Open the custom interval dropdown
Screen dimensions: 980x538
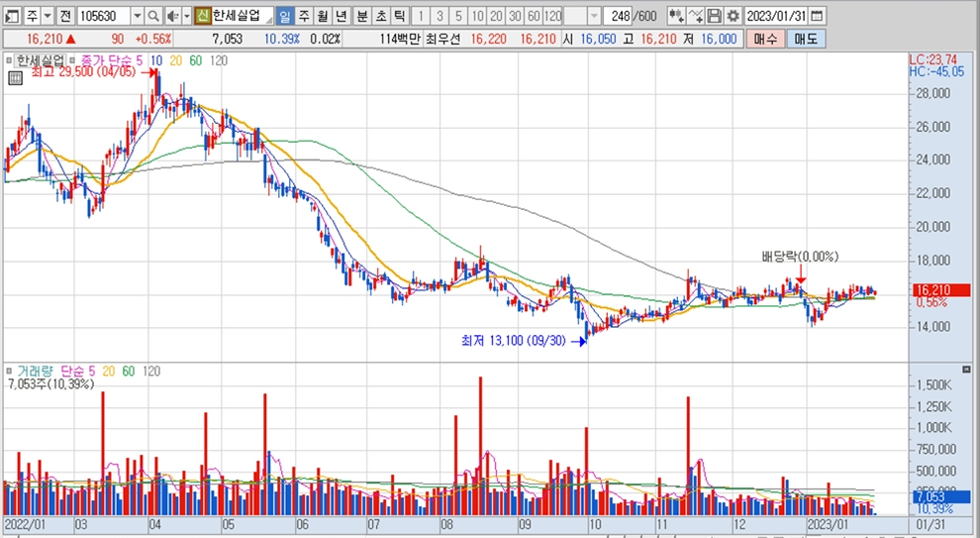coord(594,16)
